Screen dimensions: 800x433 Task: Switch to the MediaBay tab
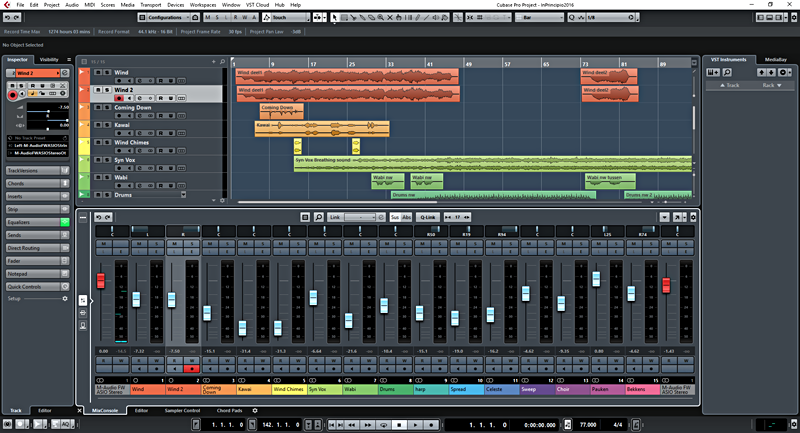click(x=776, y=60)
